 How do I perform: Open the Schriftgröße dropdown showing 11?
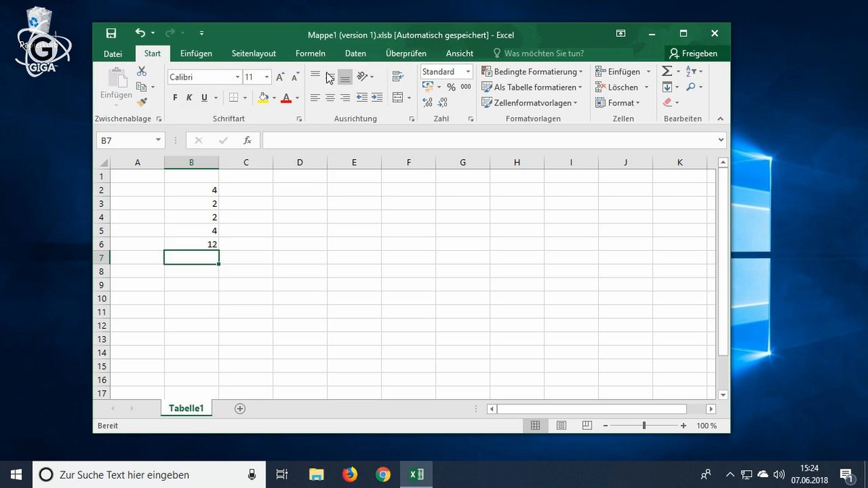point(255,76)
